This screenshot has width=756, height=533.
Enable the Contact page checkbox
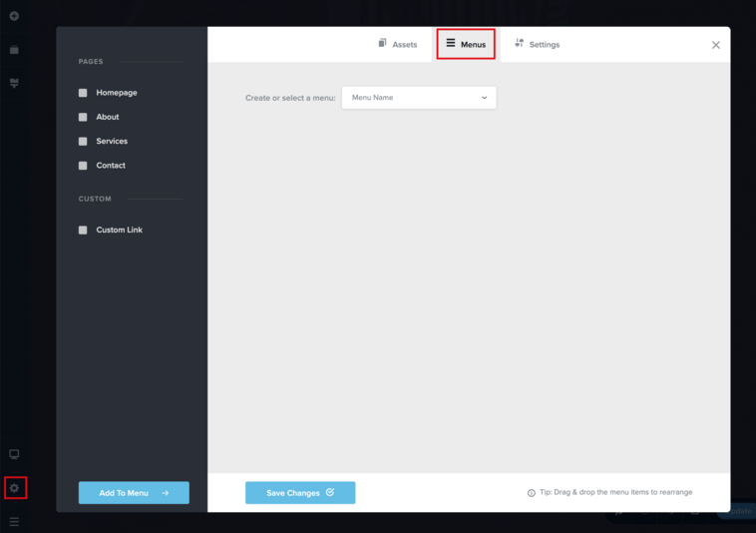(x=83, y=166)
